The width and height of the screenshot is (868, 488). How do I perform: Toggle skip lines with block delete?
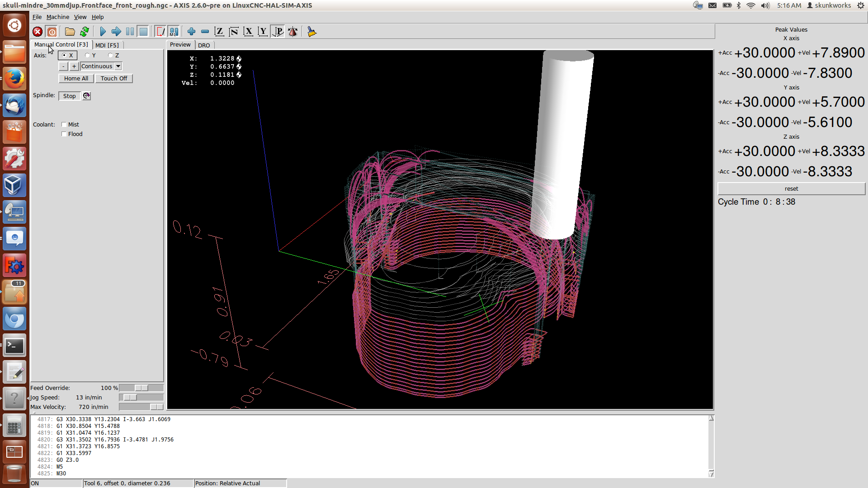click(160, 32)
